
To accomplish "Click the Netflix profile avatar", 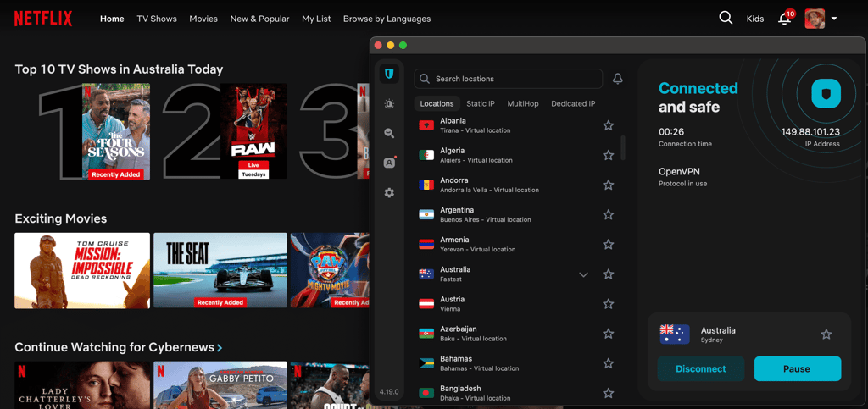I will [x=815, y=19].
